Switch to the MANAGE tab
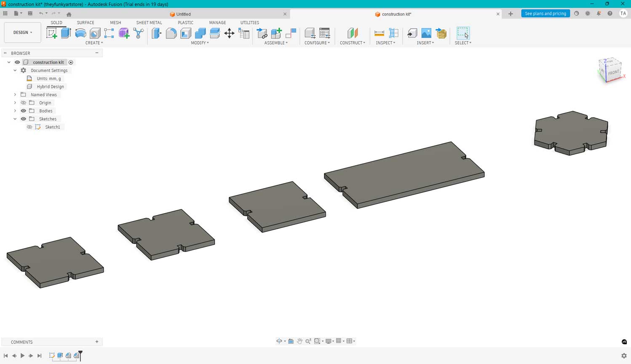 pos(218,23)
